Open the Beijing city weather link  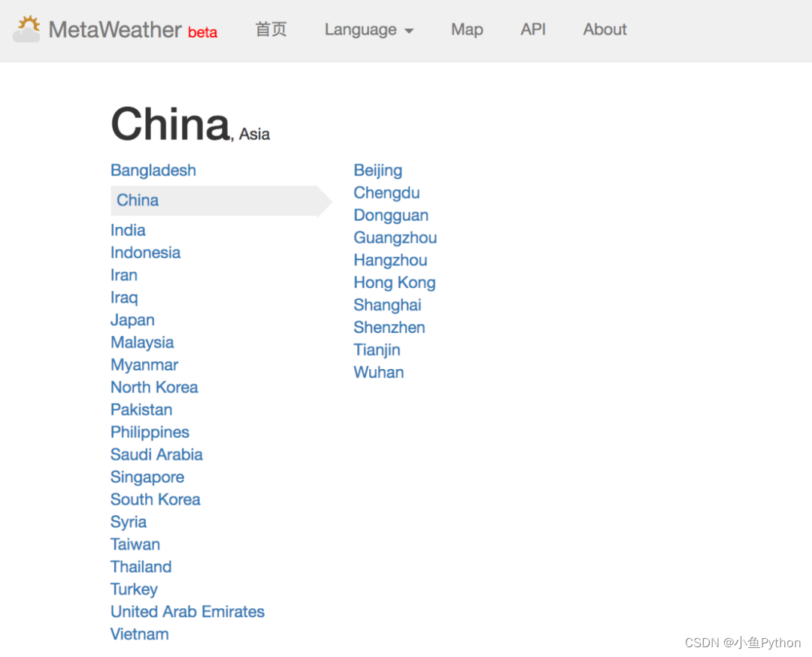[x=378, y=171]
